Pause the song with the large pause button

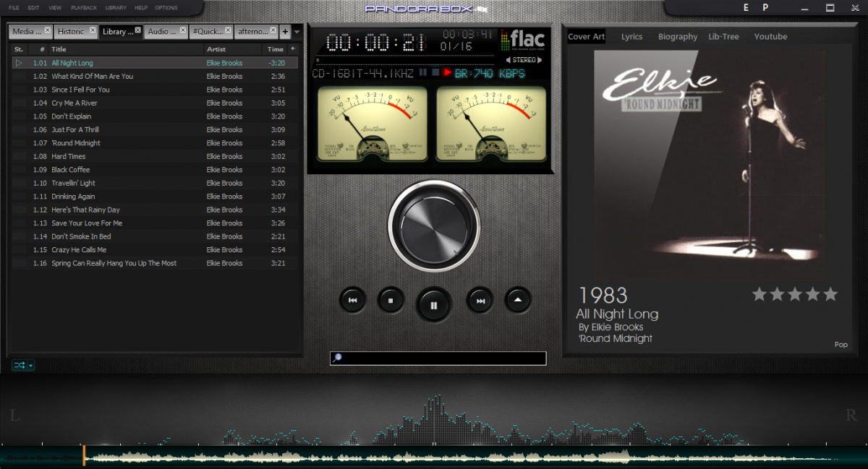pos(433,304)
